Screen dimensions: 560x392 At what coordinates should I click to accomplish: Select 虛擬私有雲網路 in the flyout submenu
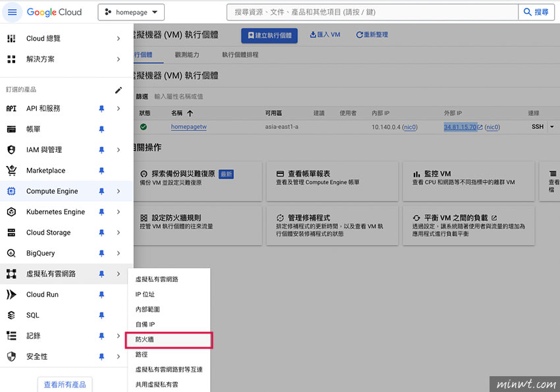click(x=169, y=279)
